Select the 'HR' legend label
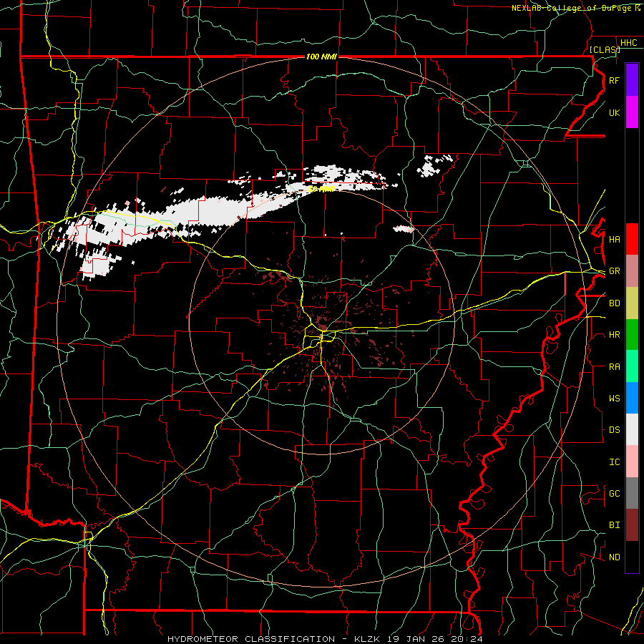 (614, 335)
